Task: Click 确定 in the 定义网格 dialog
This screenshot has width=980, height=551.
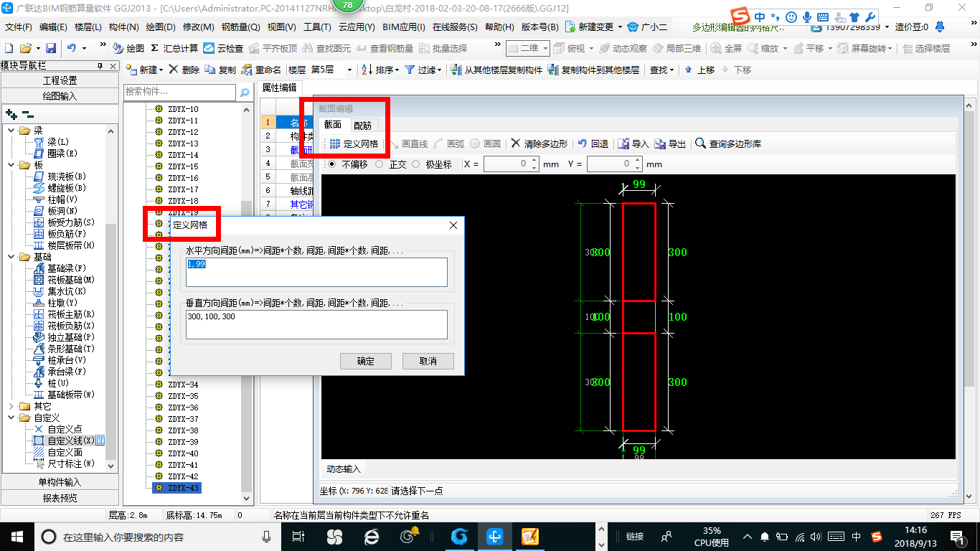Action: tap(366, 361)
